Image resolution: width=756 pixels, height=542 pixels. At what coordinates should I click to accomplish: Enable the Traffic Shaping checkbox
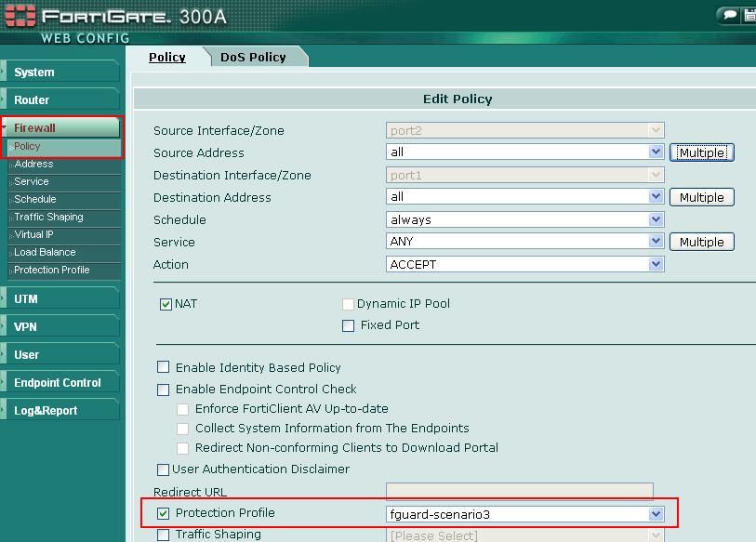click(x=164, y=535)
